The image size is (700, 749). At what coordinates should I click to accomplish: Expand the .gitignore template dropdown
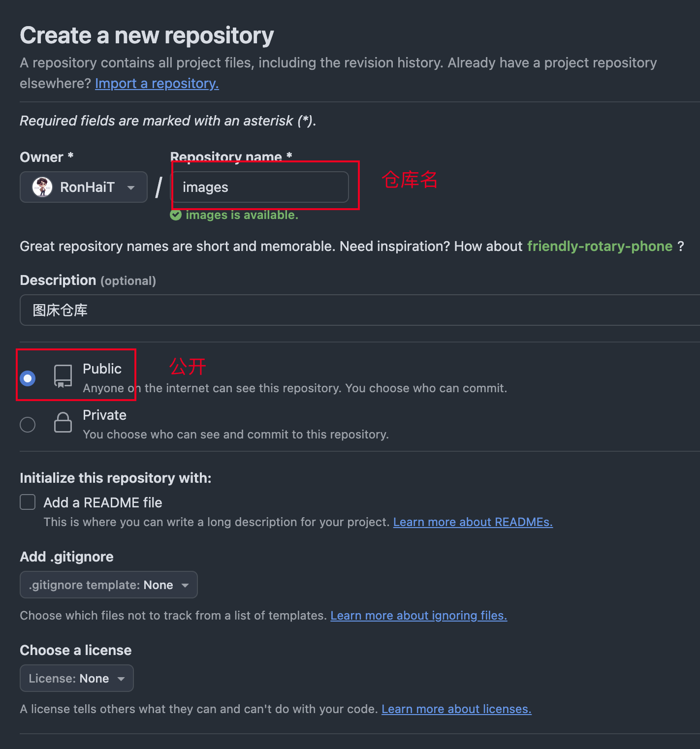point(109,585)
